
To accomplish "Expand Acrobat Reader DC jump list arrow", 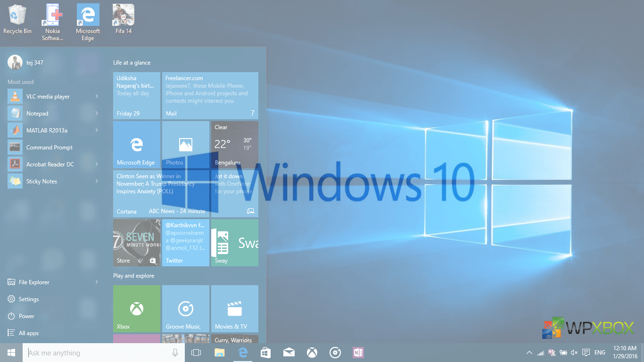I will click(97, 165).
